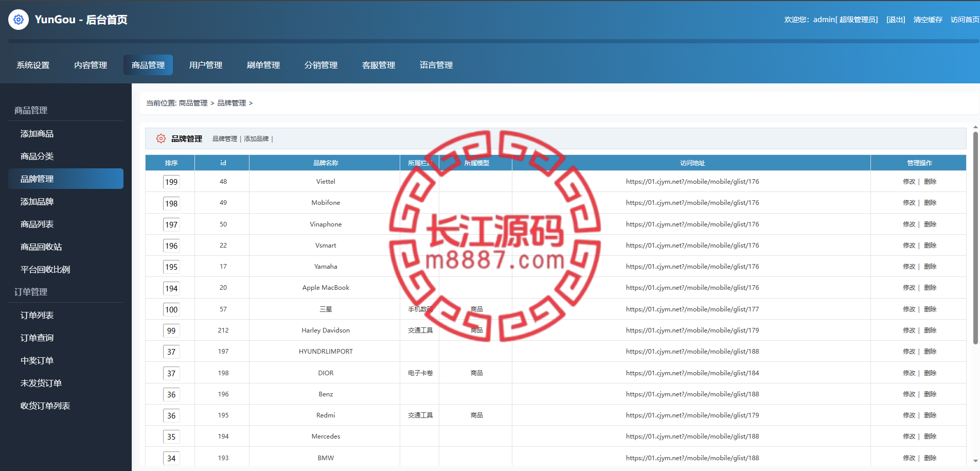Viewport: 980px width, 471px height.
Task: Click 修改 for the Redmi brand
Action: pyautogui.click(x=909, y=415)
